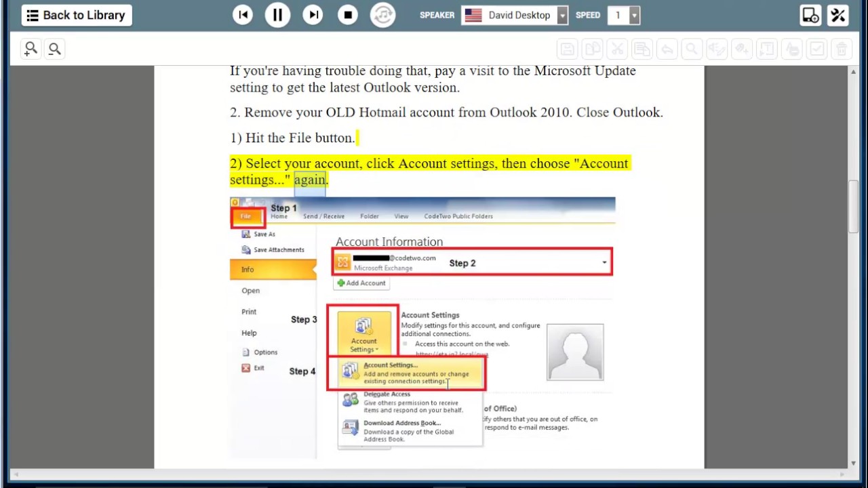Click the Cut scissors icon
The image size is (868, 488).
click(x=617, y=49)
